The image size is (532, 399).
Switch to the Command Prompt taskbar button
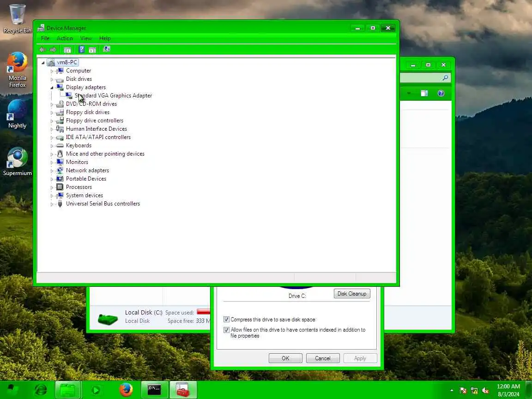pos(154,390)
